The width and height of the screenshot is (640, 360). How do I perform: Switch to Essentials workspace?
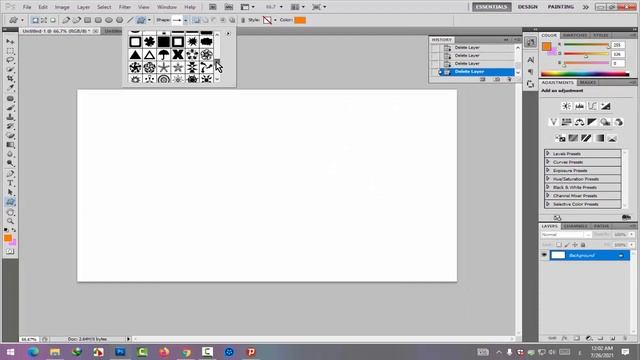[x=491, y=7]
